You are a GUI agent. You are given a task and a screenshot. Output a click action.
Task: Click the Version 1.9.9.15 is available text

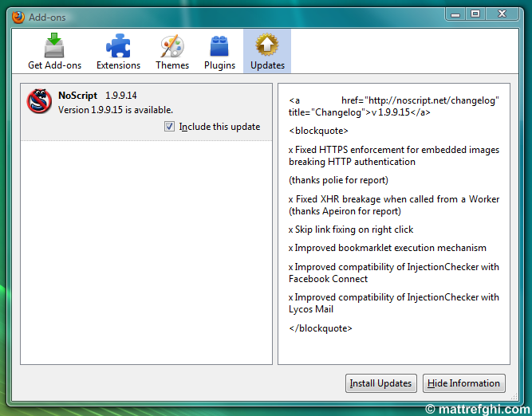point(116,110)
